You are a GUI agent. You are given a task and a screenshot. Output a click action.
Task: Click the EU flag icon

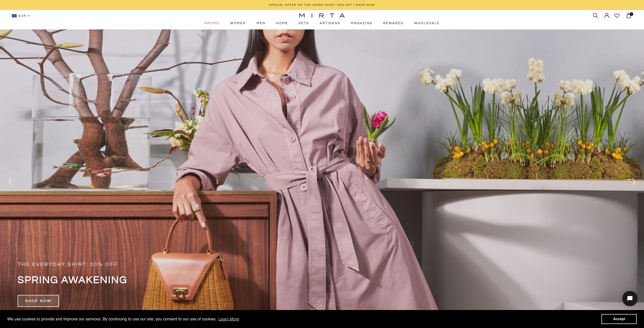click(x=14, y=16)
